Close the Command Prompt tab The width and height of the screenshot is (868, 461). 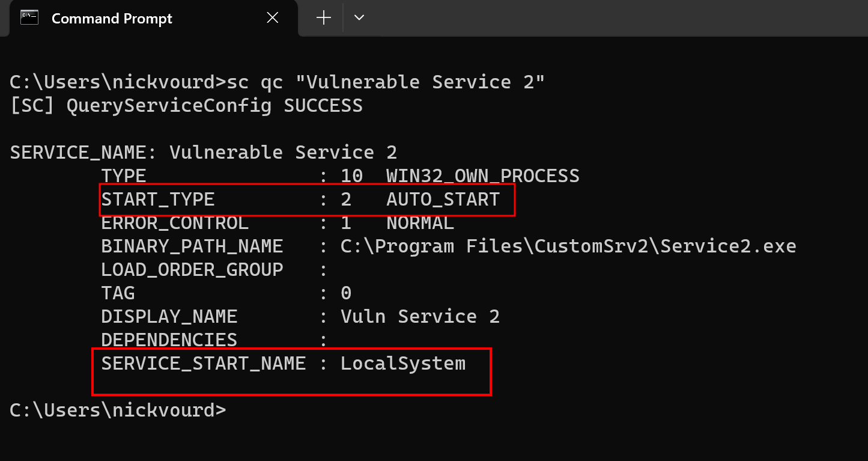point(272,18)
